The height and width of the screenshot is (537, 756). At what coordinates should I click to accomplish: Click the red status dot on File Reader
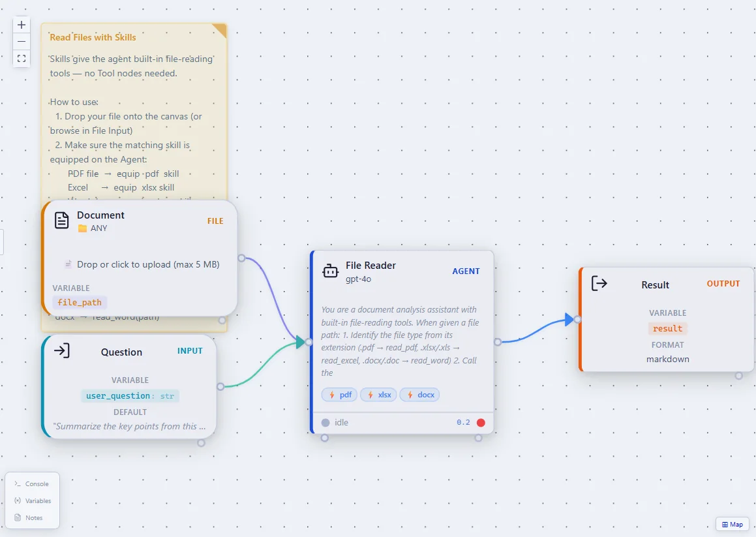(481, 423)
